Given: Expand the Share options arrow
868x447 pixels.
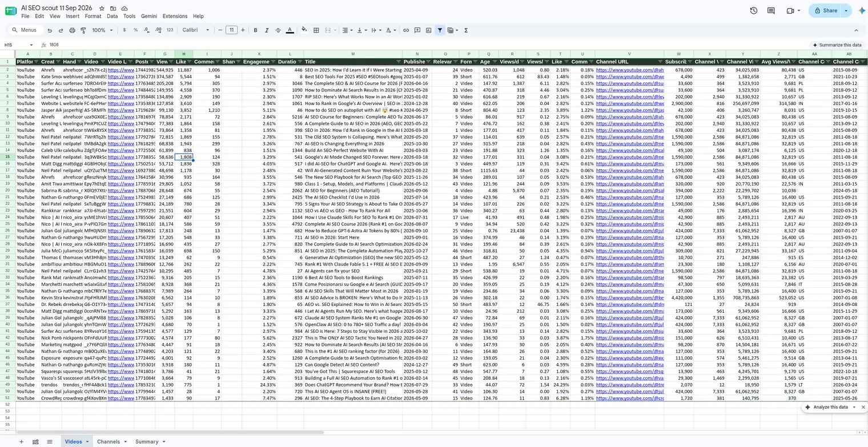Looking at the screenshot, I should pos(846,10).
